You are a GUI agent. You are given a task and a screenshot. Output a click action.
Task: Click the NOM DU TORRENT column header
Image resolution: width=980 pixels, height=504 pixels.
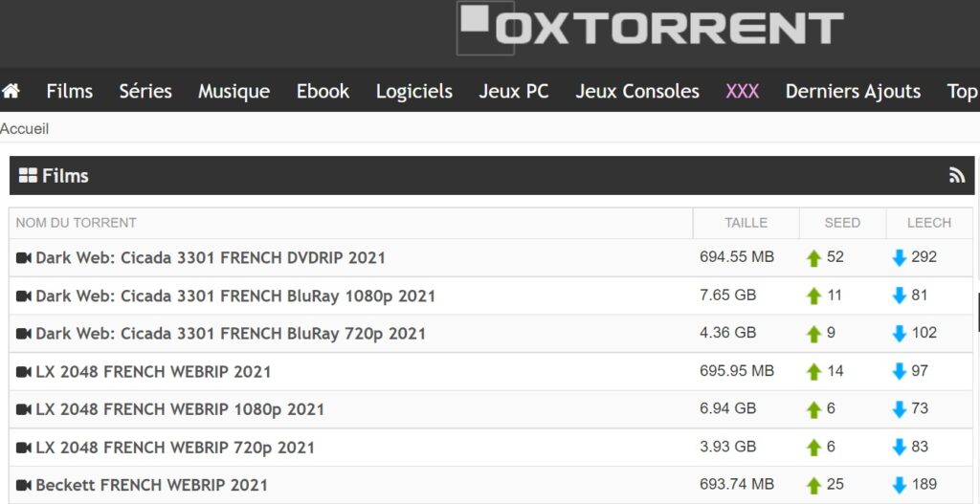click(x=77, y=223)
